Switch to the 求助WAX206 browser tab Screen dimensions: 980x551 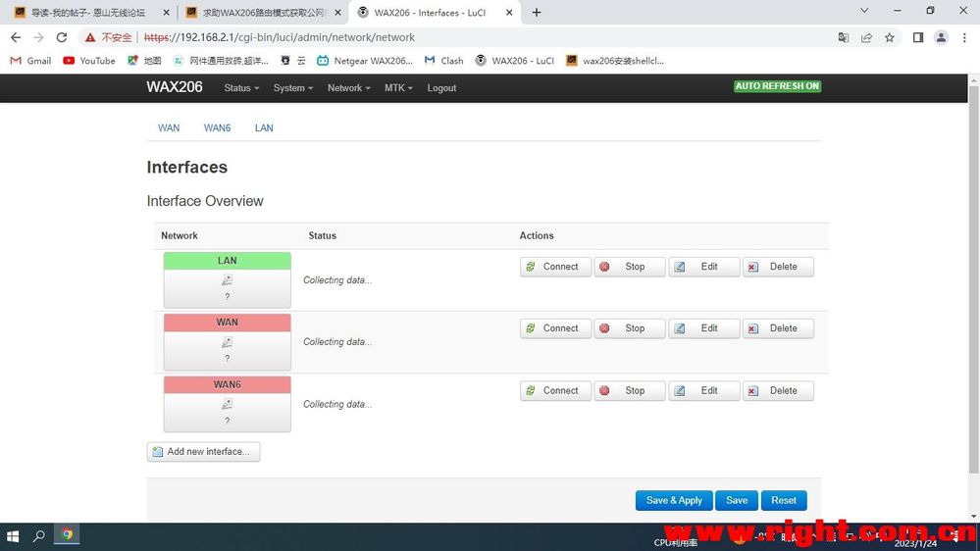[263, 13]
